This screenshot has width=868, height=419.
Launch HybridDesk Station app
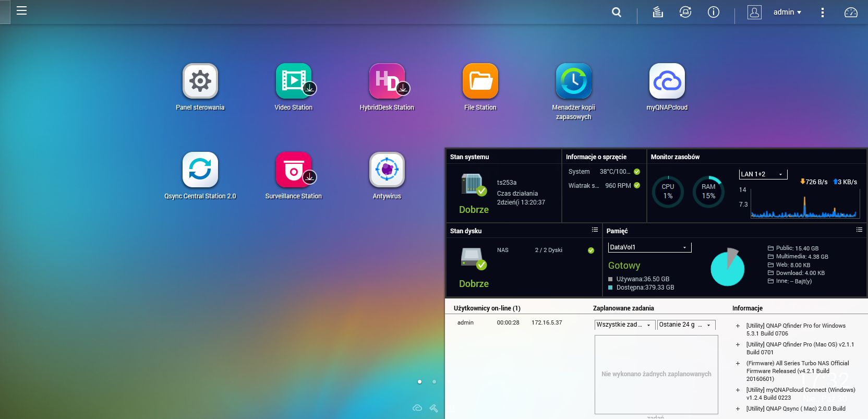[387, 81]
